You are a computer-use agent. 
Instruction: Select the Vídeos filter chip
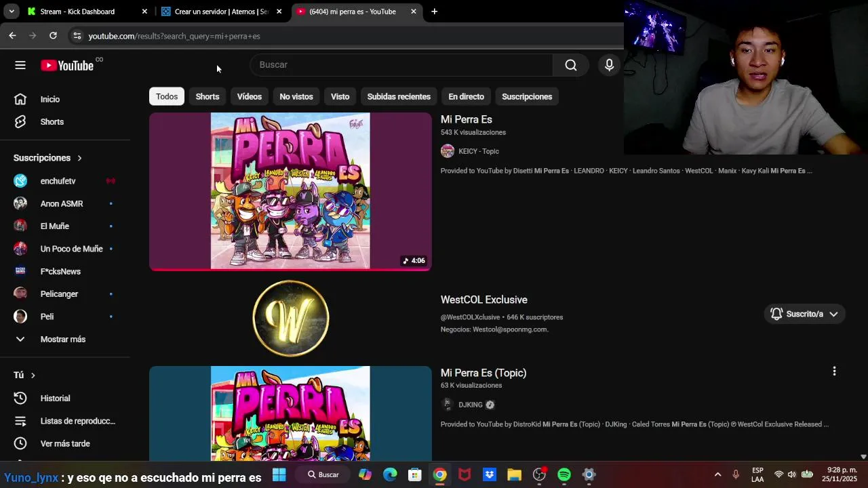tap(250, 97)
